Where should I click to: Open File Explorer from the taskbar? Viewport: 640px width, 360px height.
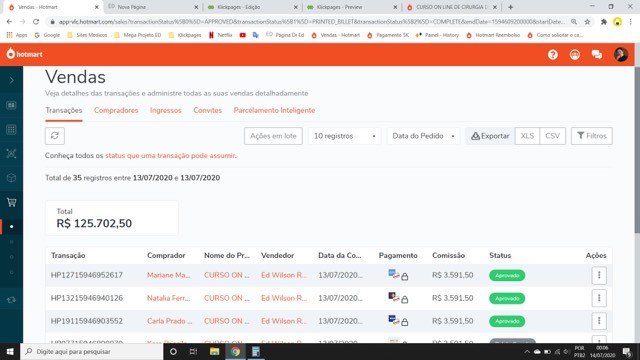[214, 351]
